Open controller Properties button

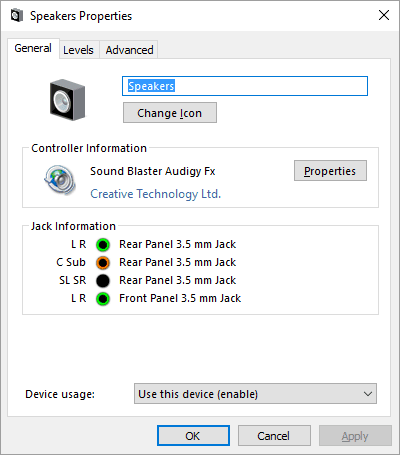(330, 171)
